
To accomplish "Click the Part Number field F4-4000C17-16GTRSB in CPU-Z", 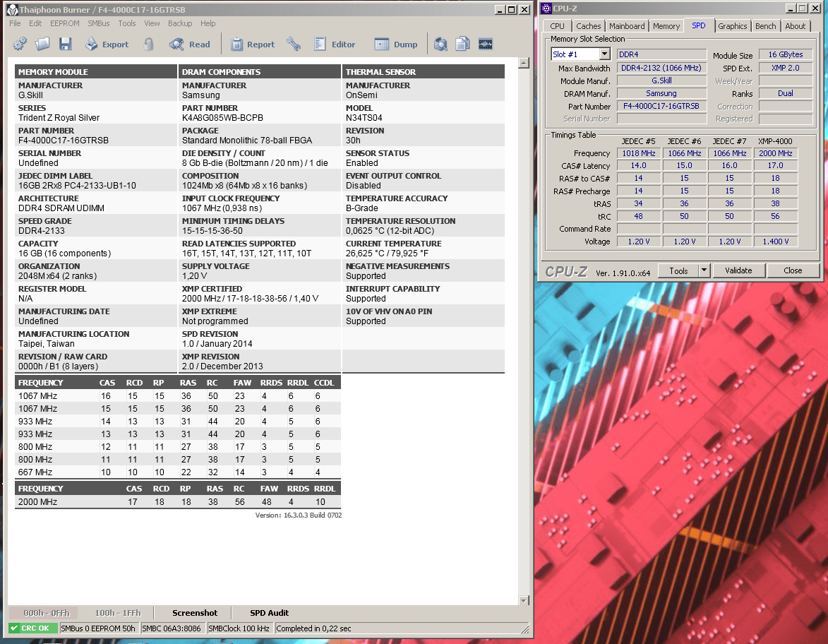I will [661, 106].
